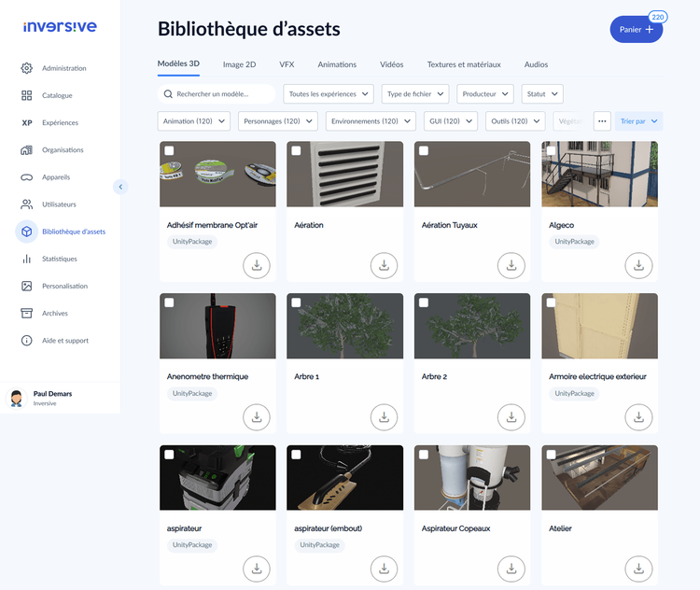Download Aspirateur Copeaux asset

tap(511, 569)
